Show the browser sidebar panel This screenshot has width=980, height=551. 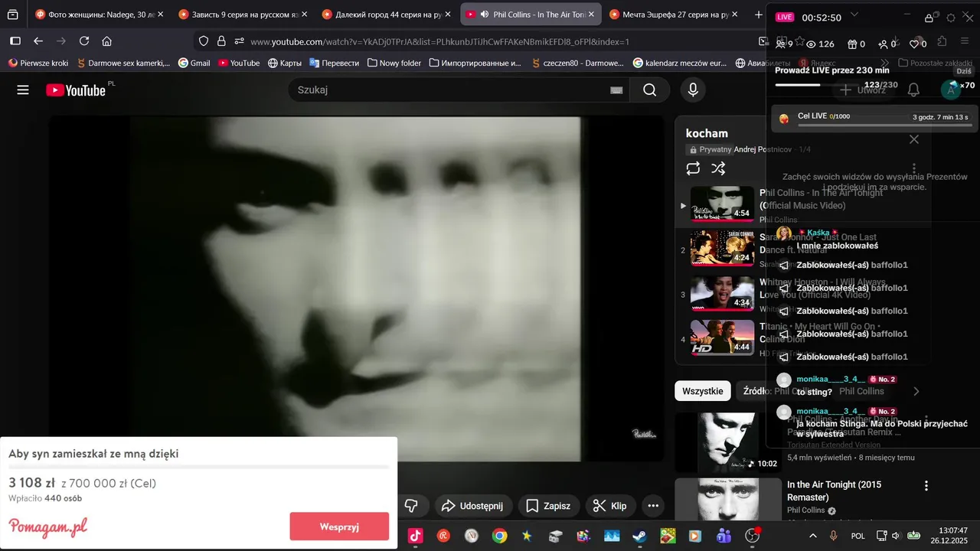[x=15, y=41]
